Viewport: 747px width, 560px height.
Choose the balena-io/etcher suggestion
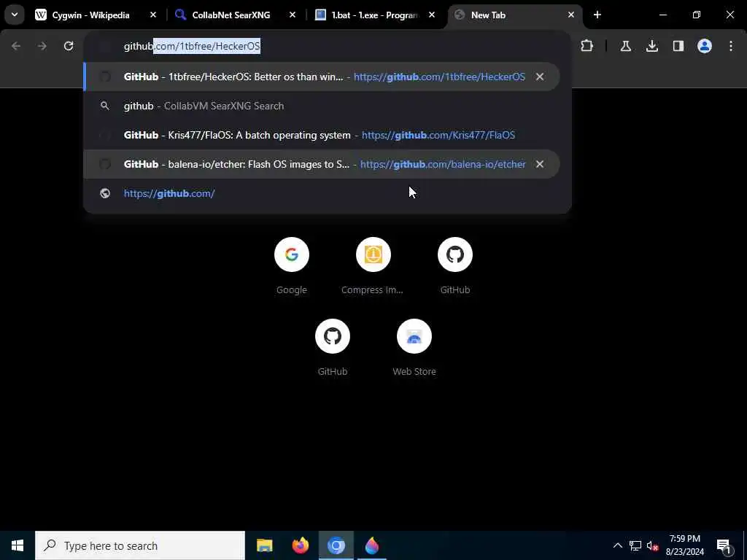tap(322, 164)
